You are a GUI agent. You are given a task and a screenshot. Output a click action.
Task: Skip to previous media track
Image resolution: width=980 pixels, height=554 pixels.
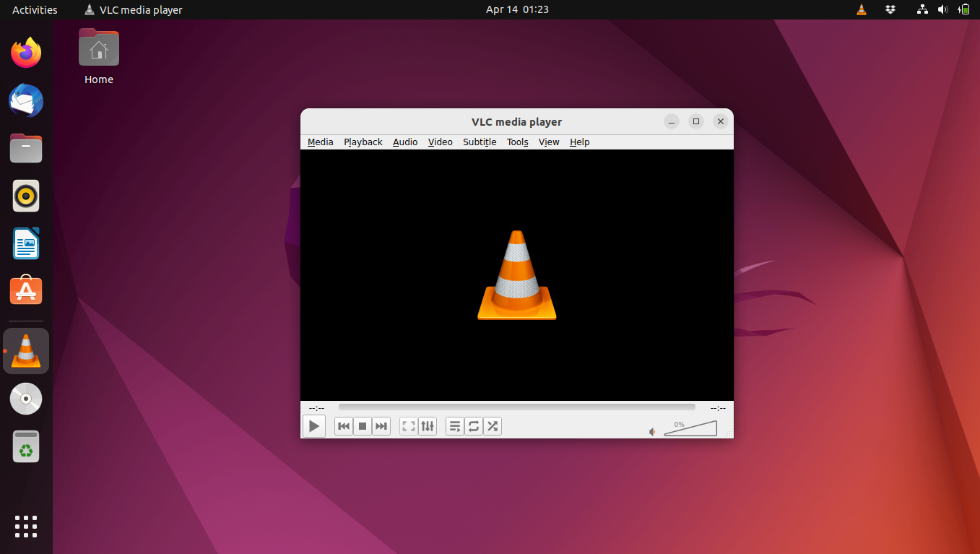[x=344, y=426]
